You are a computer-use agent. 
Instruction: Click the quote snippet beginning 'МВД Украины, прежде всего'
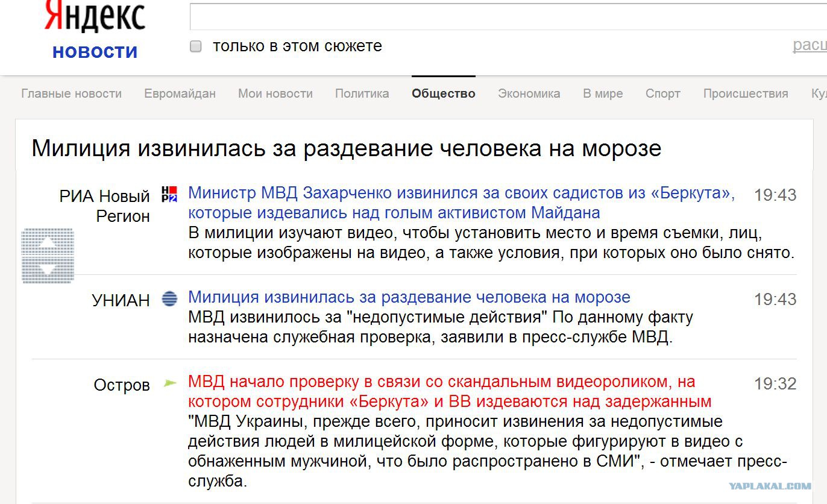[x=488, y=451]
